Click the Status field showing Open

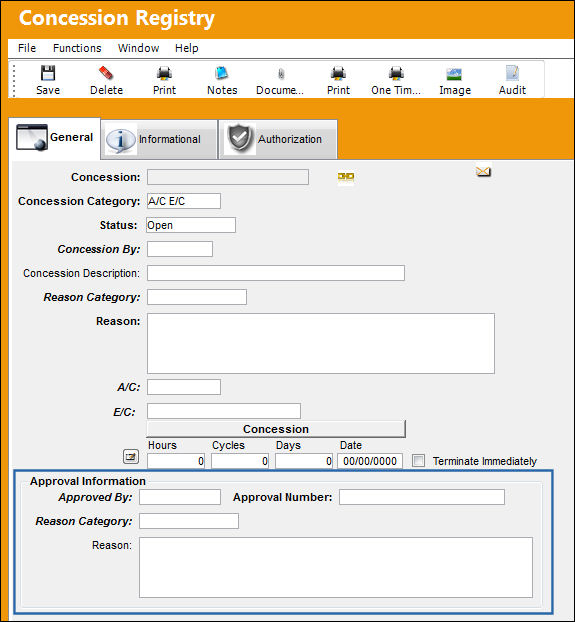pos(191,225)
